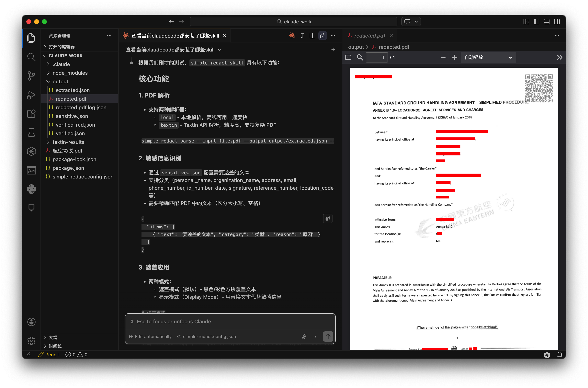
Task: Expand the textin-results folder
Action: point(68,142)
